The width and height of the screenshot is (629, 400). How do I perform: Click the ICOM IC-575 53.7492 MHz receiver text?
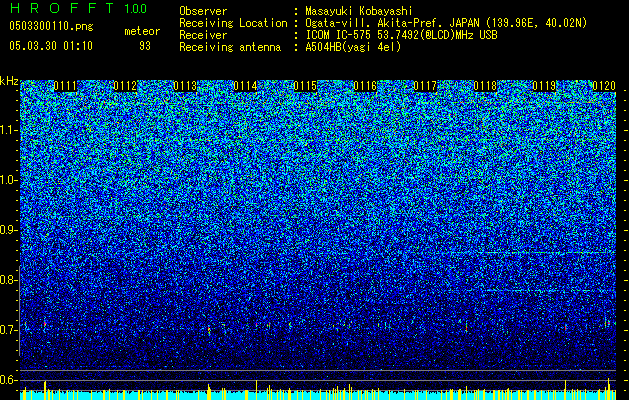401,35
